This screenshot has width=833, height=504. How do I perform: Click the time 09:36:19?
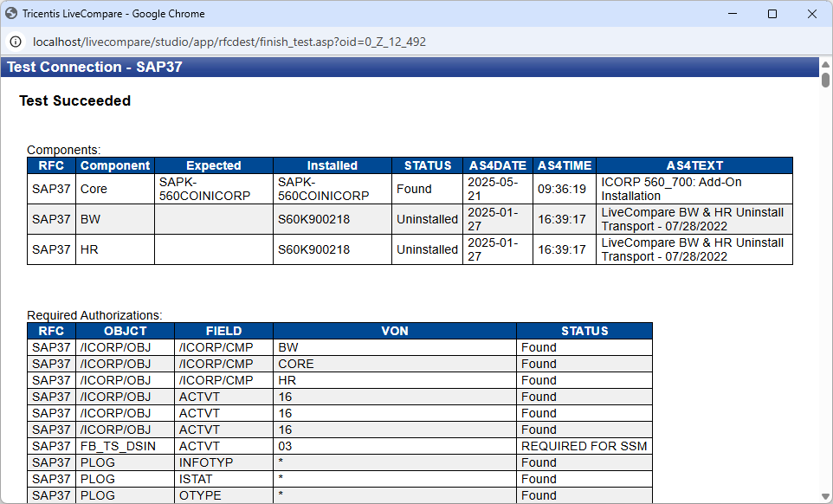tap(563, 189)
